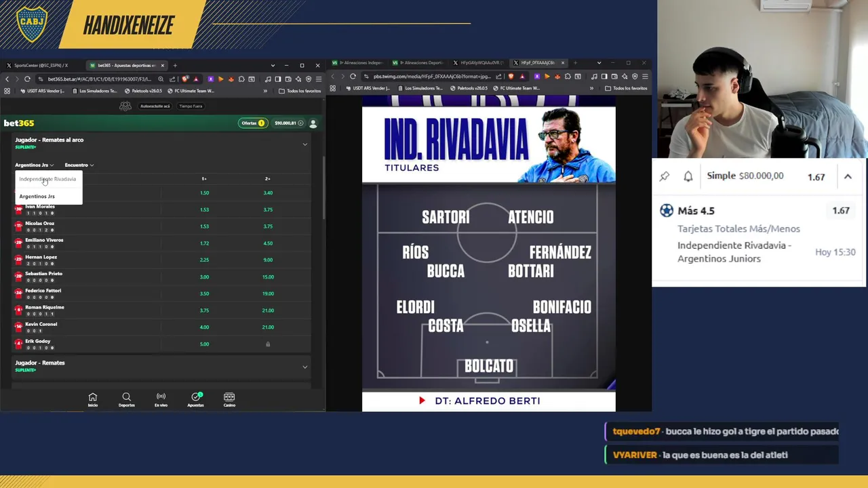Show more bookmarks chevron in twimg window

coord(591,88)
